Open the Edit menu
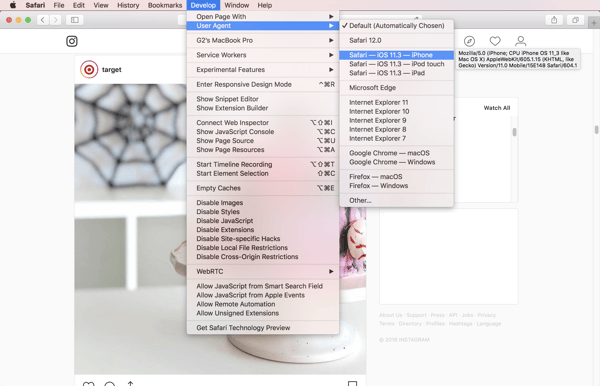The height and width of the screenshot is (386, 600). tap(78, 5)
